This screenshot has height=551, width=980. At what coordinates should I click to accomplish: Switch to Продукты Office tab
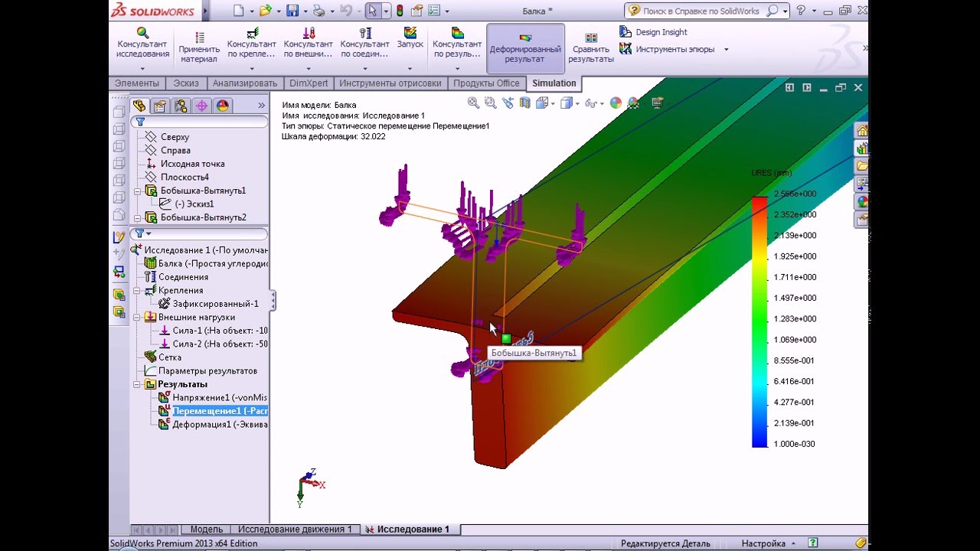click(x=486, y=83)
